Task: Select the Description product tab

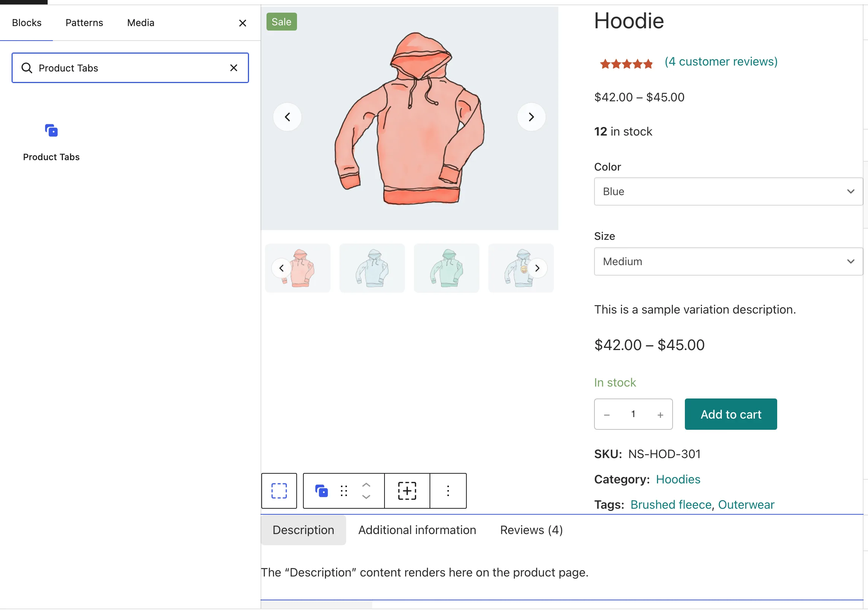Action: 303,530
